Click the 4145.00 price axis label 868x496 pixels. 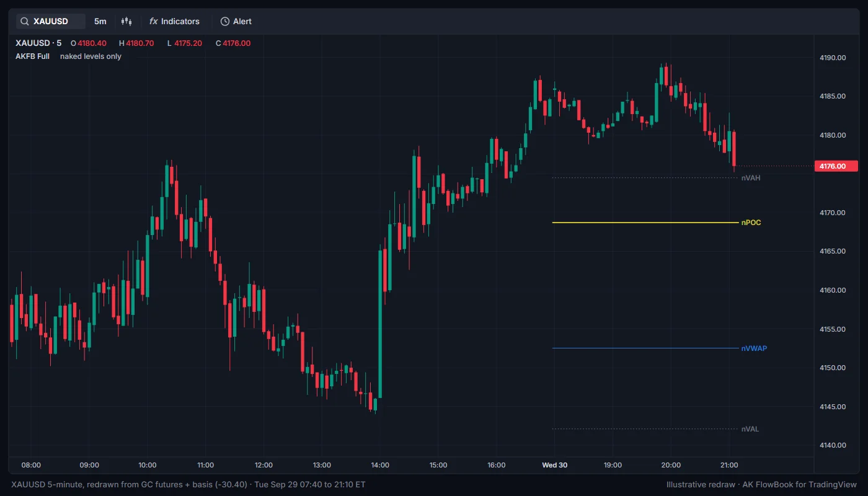(833, 407)
